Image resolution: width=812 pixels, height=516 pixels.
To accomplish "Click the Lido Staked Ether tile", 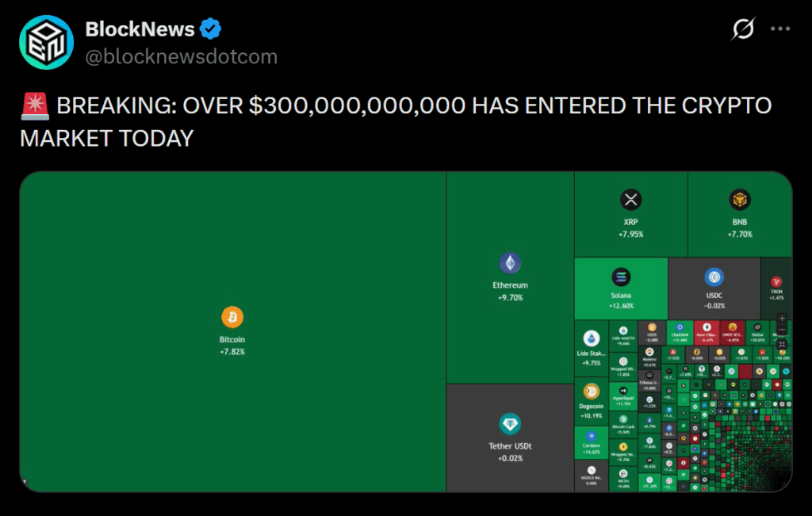I will tap(591, 345).
